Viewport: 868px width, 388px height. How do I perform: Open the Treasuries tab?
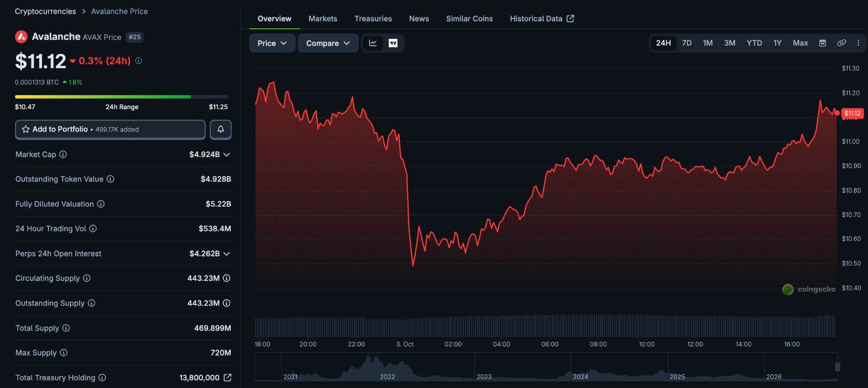373,19
